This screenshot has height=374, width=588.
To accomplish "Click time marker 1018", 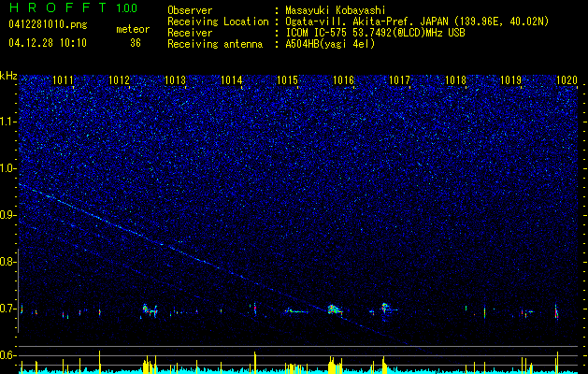I will point(455,79).
